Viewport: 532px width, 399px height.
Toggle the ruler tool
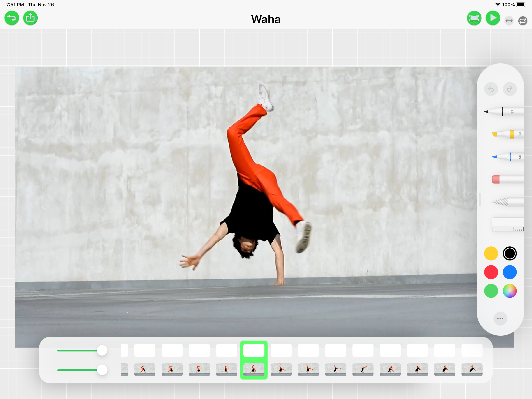[508, 224]
